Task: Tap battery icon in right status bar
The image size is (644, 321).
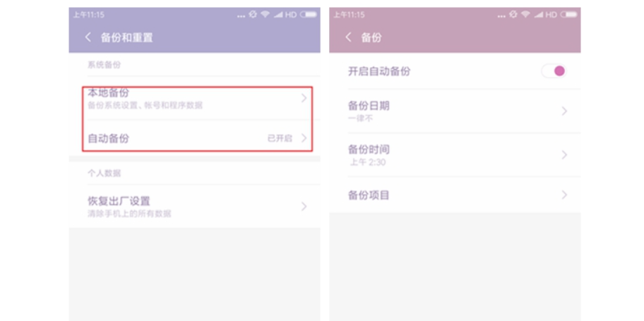Action: tap(569, 14)
